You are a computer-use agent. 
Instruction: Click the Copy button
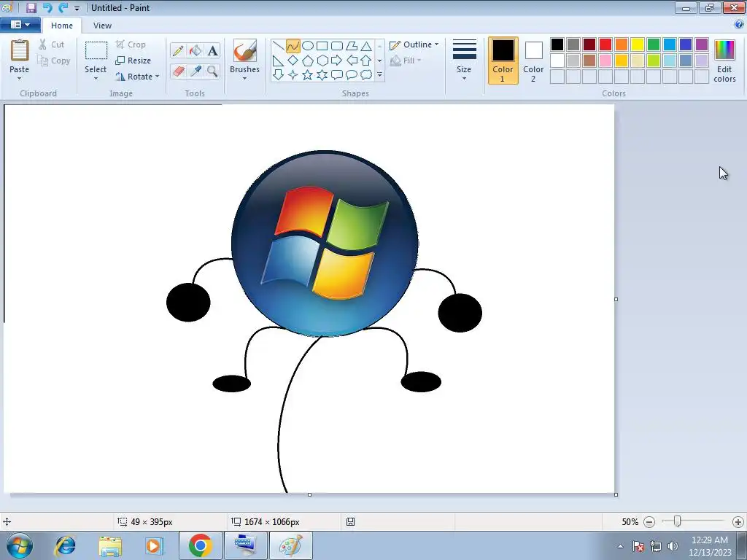(x=54, y=61)
